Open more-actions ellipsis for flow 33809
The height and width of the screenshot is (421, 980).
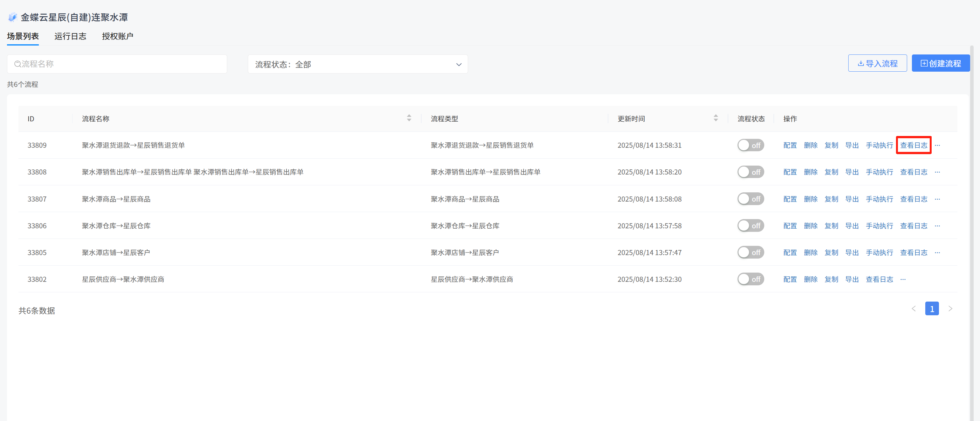click(937, 146)
